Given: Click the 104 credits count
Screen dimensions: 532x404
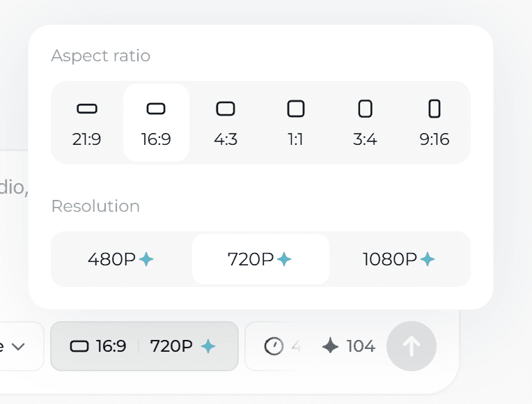Looking at the screenshot, I should [x=361, y=346].
